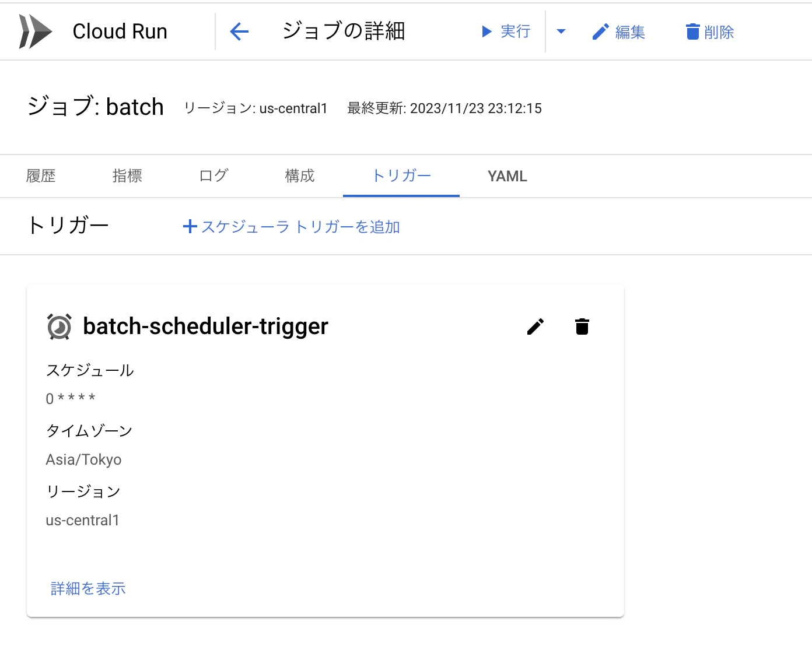This screenshot has height=660, width=812.
Task: Open the 構成 tab
Action: pyautogui.click(x=300, y=176)
